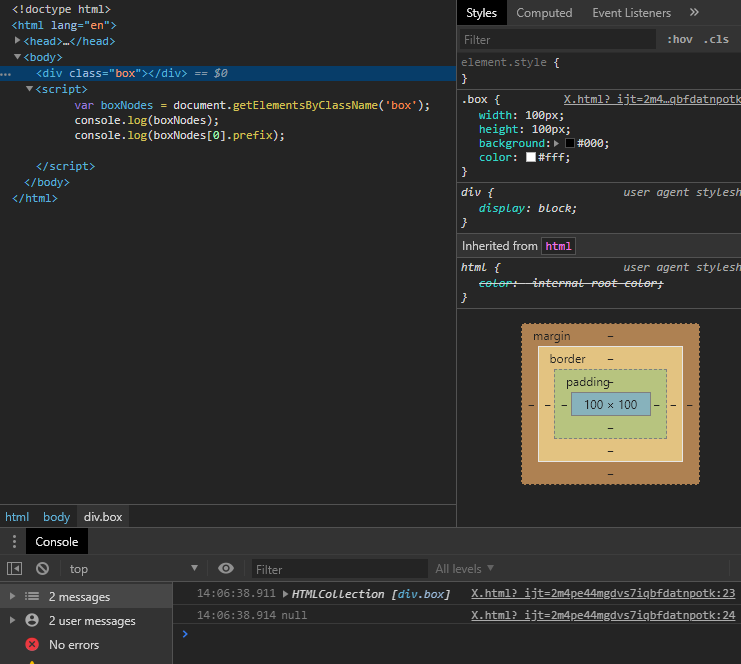Select div.box in the breadcrumb bar
Viewport: 741px width, 664px height.
(103, 517)
